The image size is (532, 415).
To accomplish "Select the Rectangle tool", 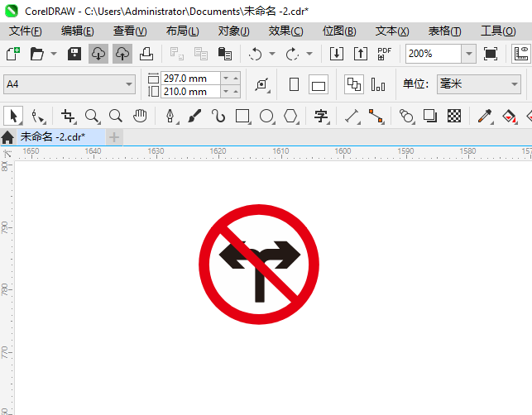I will pos(242,116).
